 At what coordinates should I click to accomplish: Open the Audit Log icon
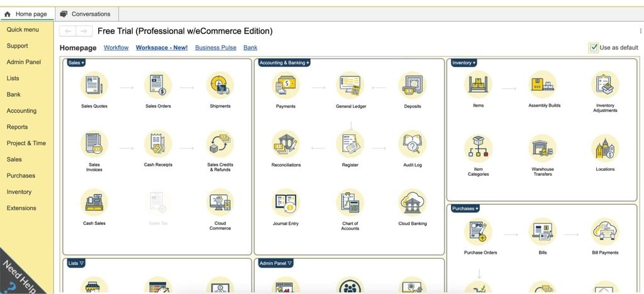tap(413, 144)
